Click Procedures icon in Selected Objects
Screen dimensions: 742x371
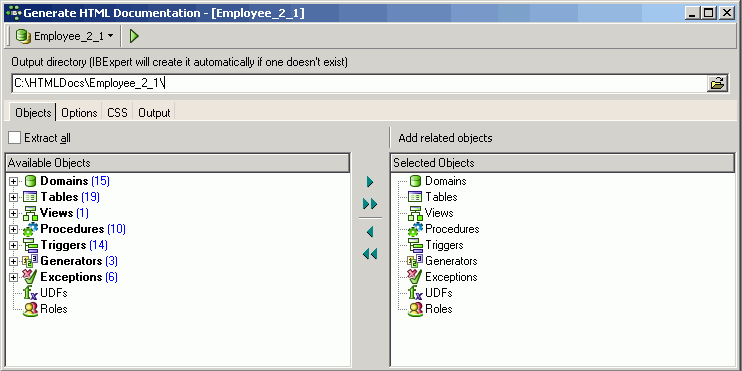click(x=415, y=229)
